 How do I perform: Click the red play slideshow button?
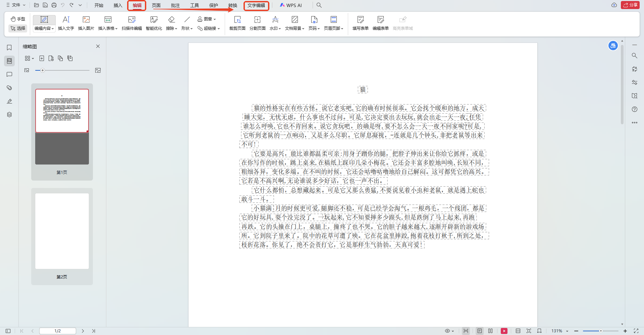(x=504, y=331)
